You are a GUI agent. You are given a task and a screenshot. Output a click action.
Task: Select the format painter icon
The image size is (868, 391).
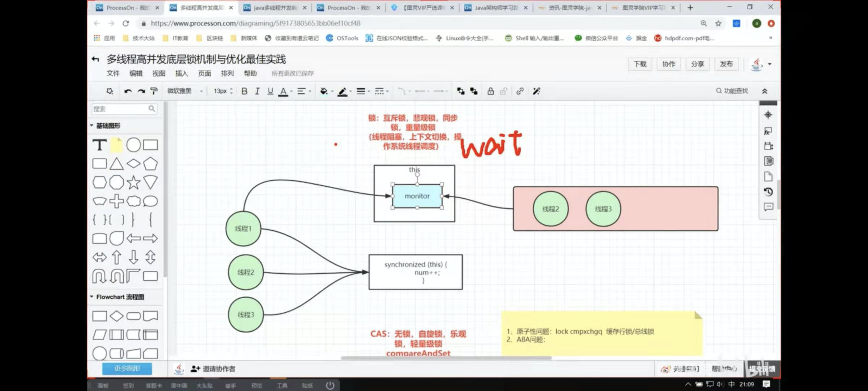pyautogui.click(x=154, y=91)
